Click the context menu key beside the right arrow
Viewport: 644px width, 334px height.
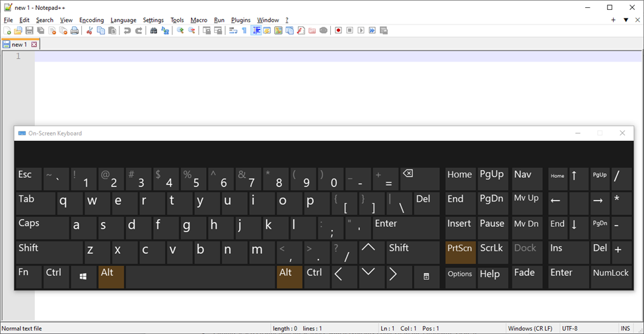click(427, 277)
